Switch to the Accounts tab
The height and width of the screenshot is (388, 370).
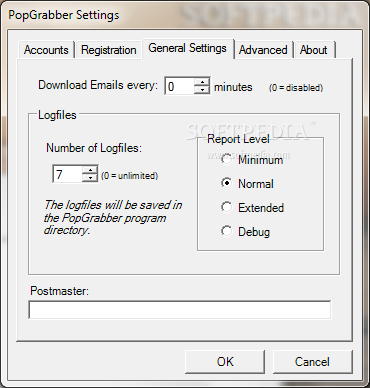(x=46, y=50)
